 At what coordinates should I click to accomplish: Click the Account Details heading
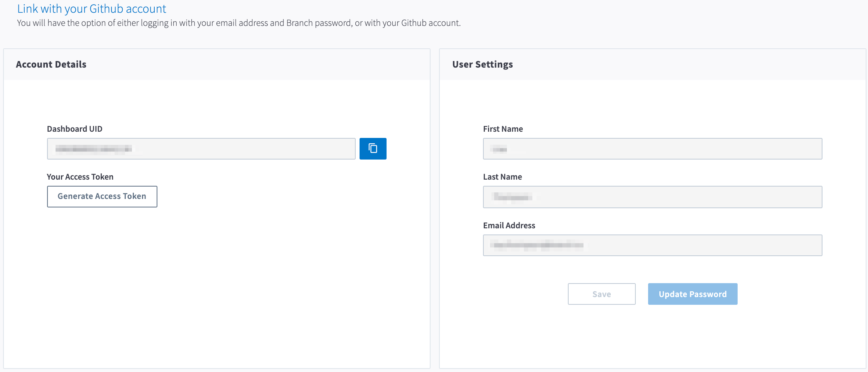coord(51,65)
